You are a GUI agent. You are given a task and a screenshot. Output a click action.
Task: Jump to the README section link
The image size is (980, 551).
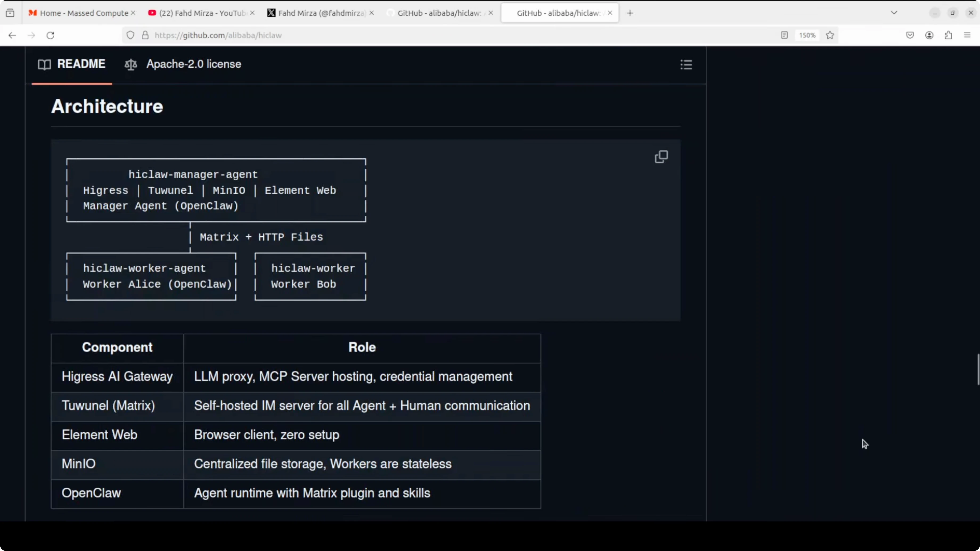point(81,64)
